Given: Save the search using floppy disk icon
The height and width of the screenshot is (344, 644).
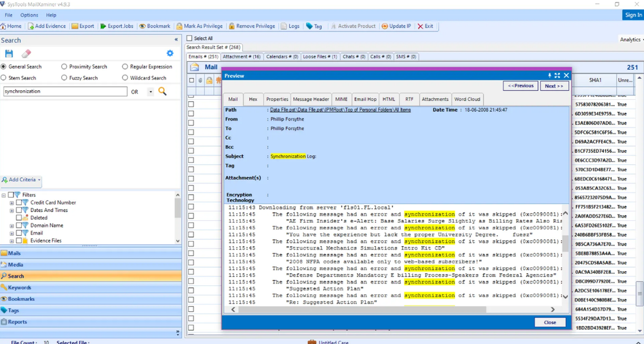Looking at the screenshot, I should [9, 53].
